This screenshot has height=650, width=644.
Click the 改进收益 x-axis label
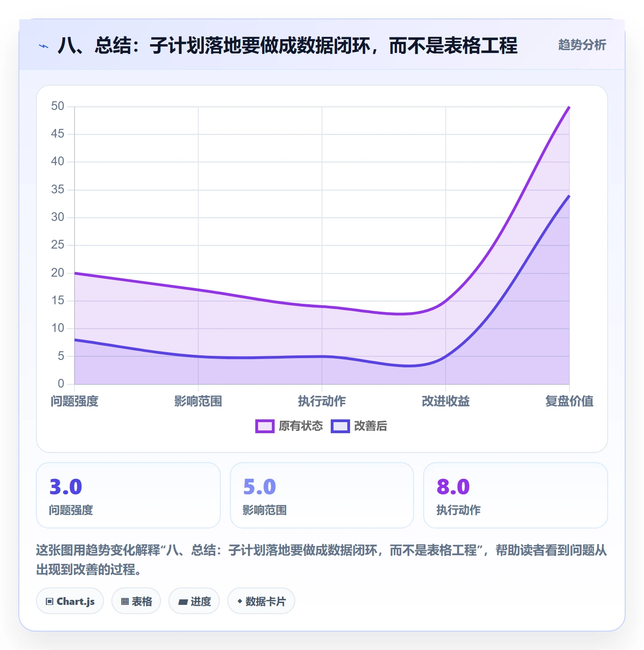click(446, 401)
